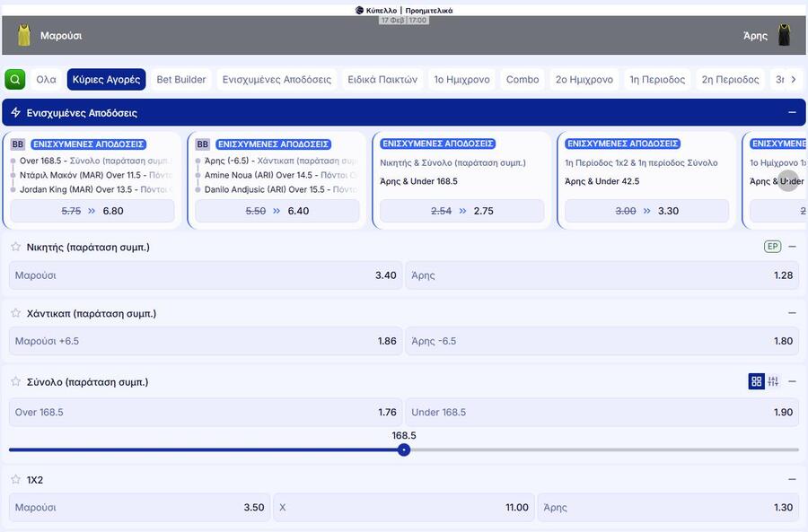The image size is (808, 532).
Task: Open the Bet Builder tab
Action: [x=181, y=79]
